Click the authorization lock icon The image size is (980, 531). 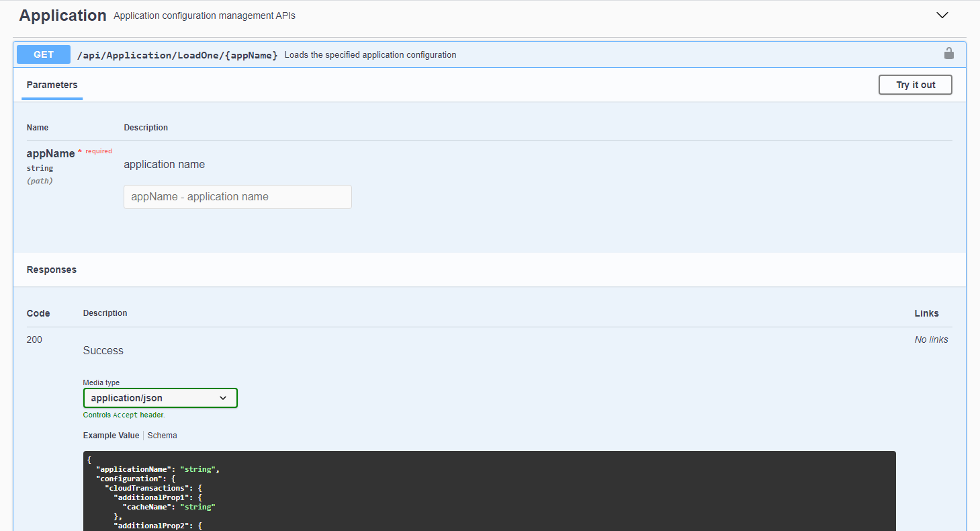tap(948, 54)
